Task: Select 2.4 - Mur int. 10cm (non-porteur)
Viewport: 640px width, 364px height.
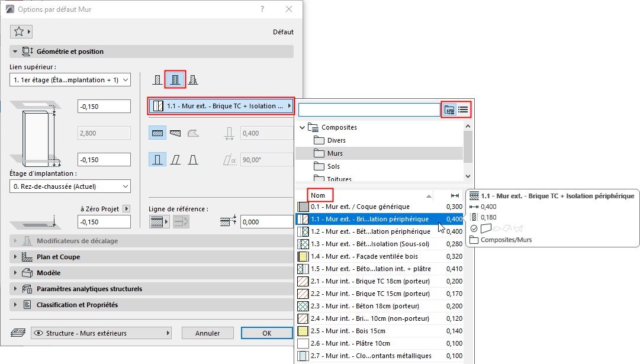Action: coord(380,318)
